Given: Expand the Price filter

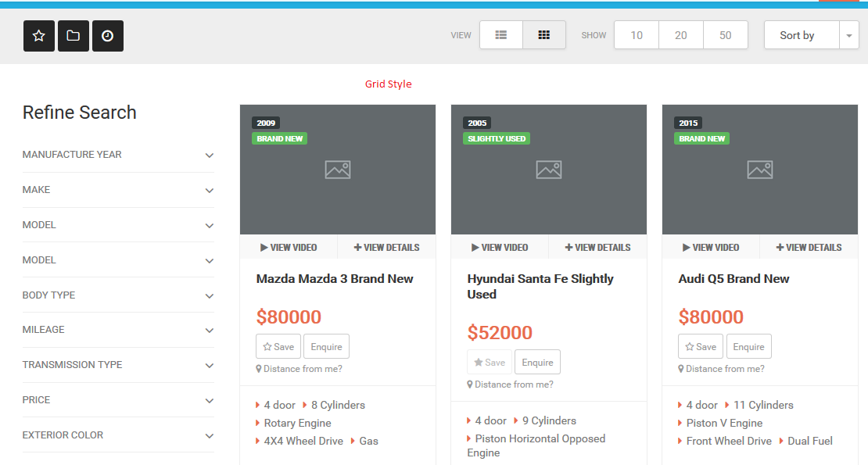Looking at the screenshot, I should (x=118, y=400).
